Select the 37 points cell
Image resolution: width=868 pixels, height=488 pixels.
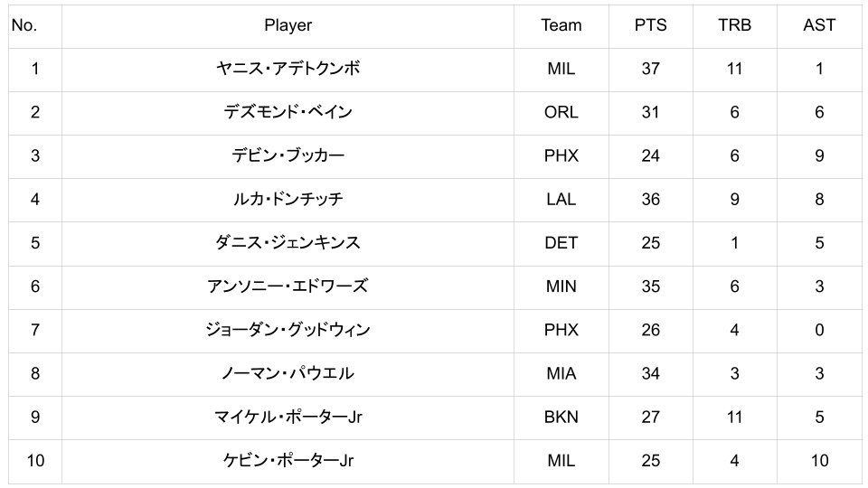click(650, 69)
